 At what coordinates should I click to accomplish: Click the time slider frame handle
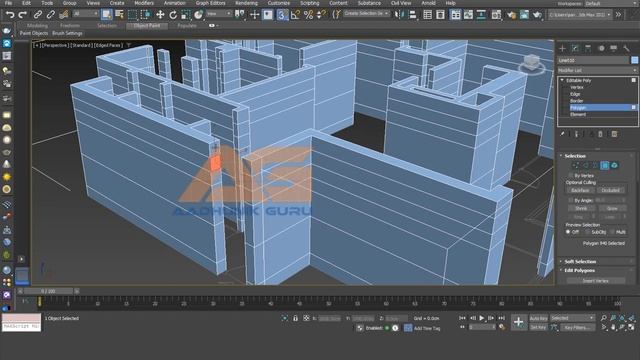[x=48, y=291]
